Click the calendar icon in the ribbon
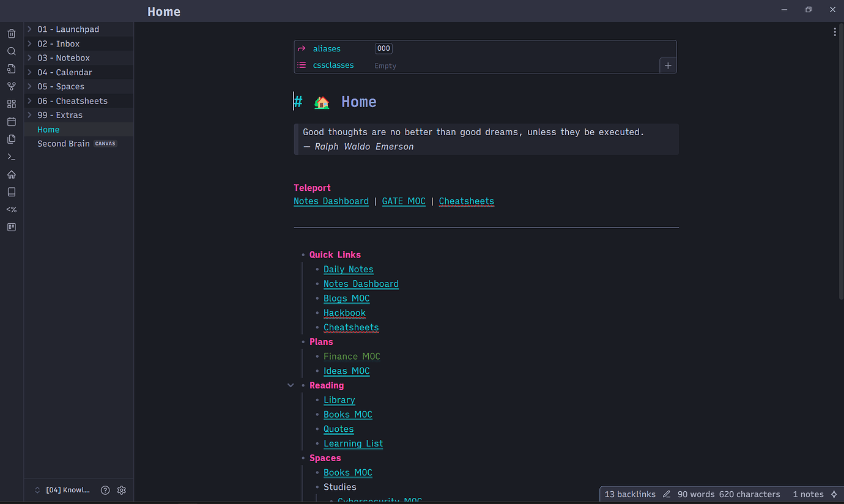The image size is (844, 504). [x=11, y=122]
